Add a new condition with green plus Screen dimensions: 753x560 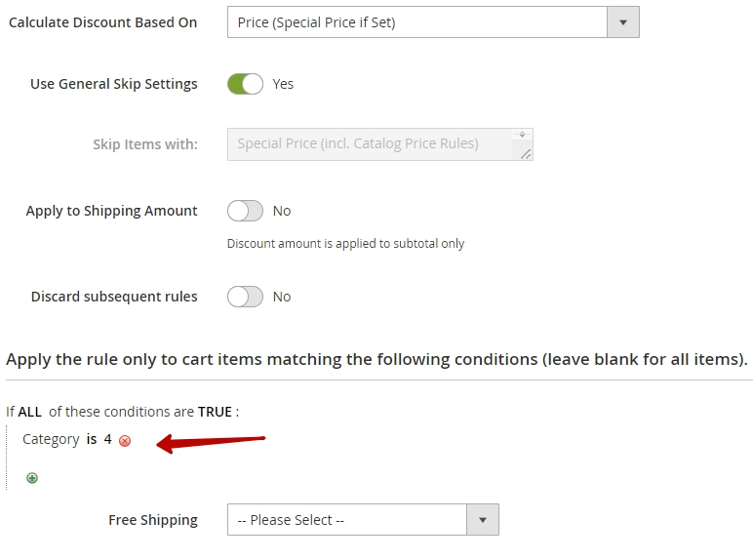(x=32, y=478)
